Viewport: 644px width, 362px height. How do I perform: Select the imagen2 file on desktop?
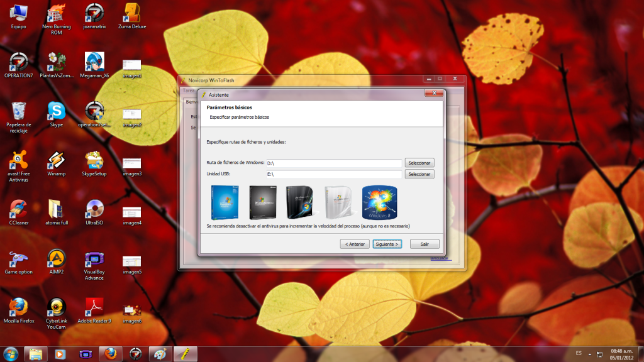tap(132, 118)
